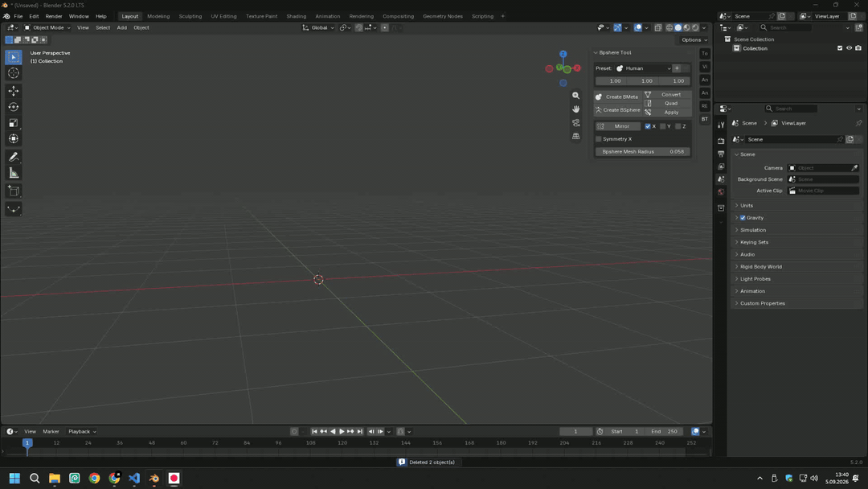The height and width of the screenshot is (489, 868).
Task: Switch to rendered viewport shading
Action: [x=695, y=27]
